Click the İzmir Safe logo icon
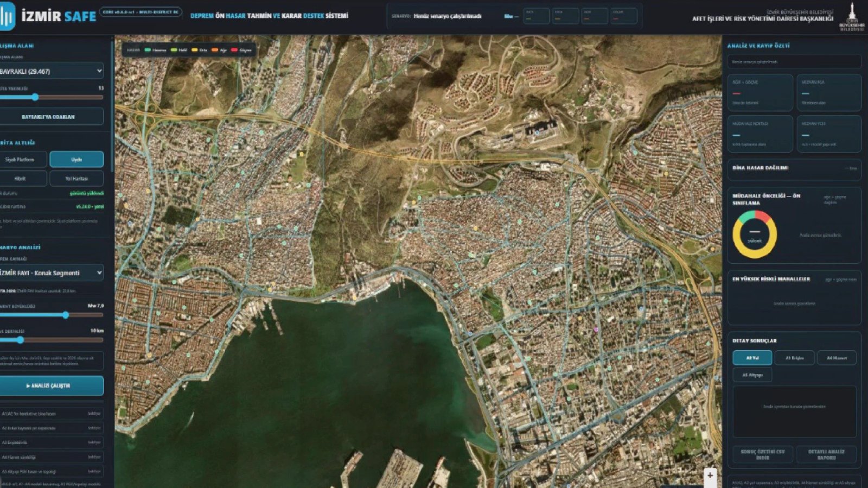The image size is (868, 488). click(7, 16)
